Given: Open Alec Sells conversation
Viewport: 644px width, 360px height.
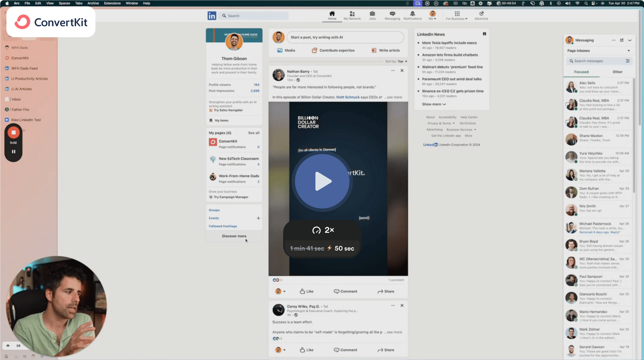Looking at the screenshot, I should pyautogui.click(x=598, y=87).
